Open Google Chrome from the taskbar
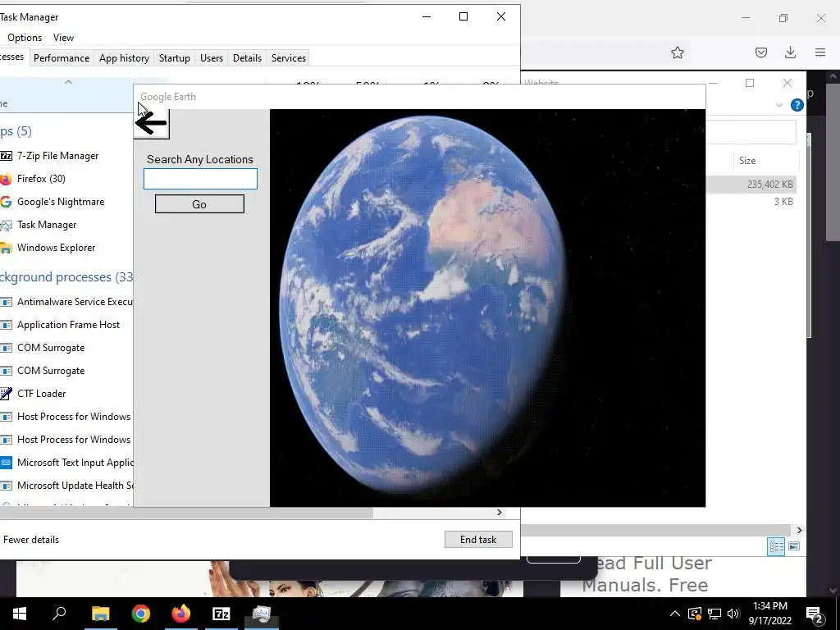 pos(141,614)
